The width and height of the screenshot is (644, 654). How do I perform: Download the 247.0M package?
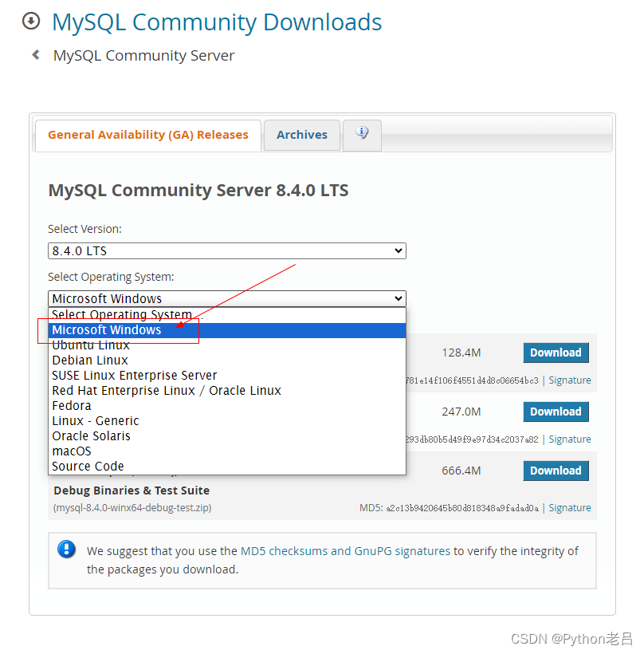[556, 412]
